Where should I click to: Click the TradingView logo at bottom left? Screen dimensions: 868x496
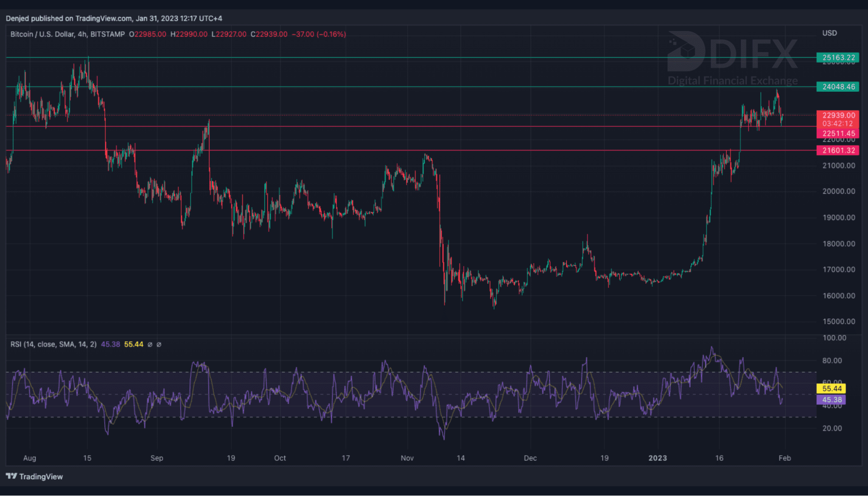click(x=35, y=476)
